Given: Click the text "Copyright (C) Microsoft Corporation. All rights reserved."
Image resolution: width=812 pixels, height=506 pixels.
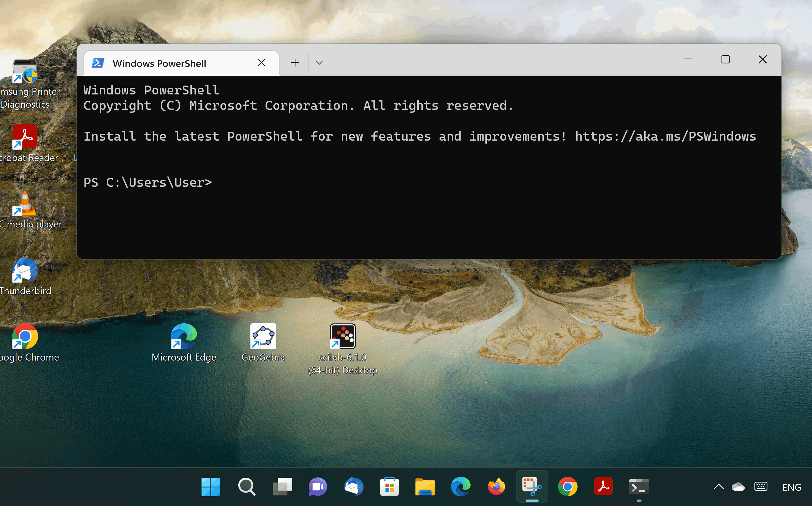Looking at the screenshot, I should (x=298, y=106).
